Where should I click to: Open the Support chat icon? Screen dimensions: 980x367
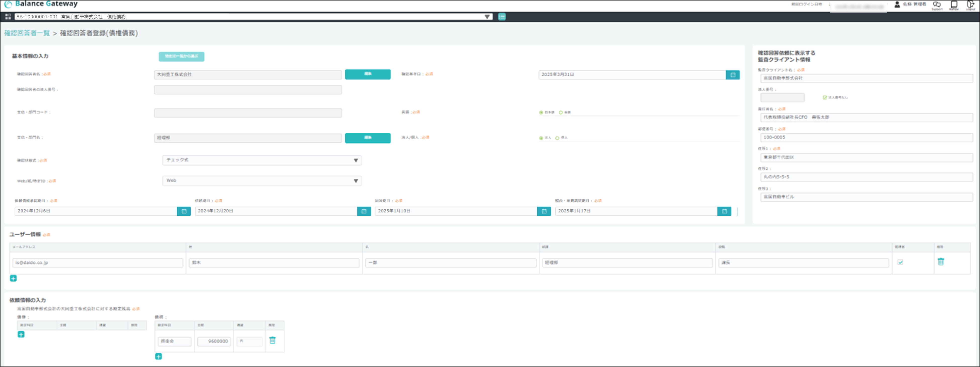(937, 5)
